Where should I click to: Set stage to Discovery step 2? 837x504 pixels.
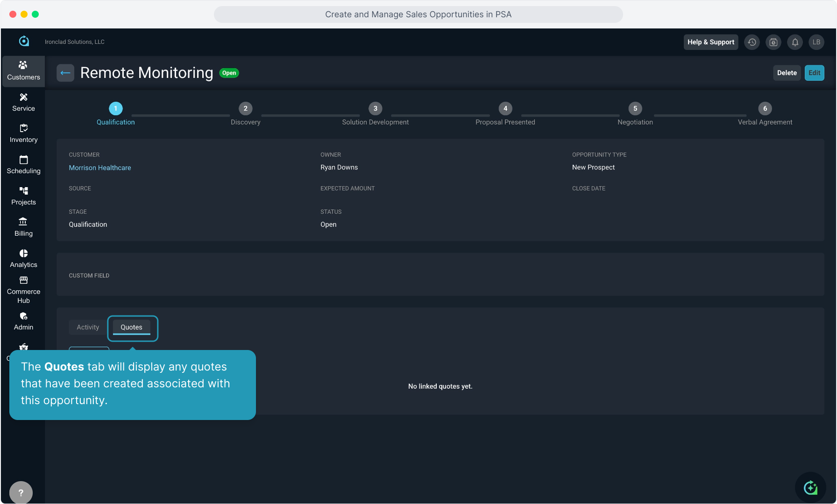tap(246, 109)
